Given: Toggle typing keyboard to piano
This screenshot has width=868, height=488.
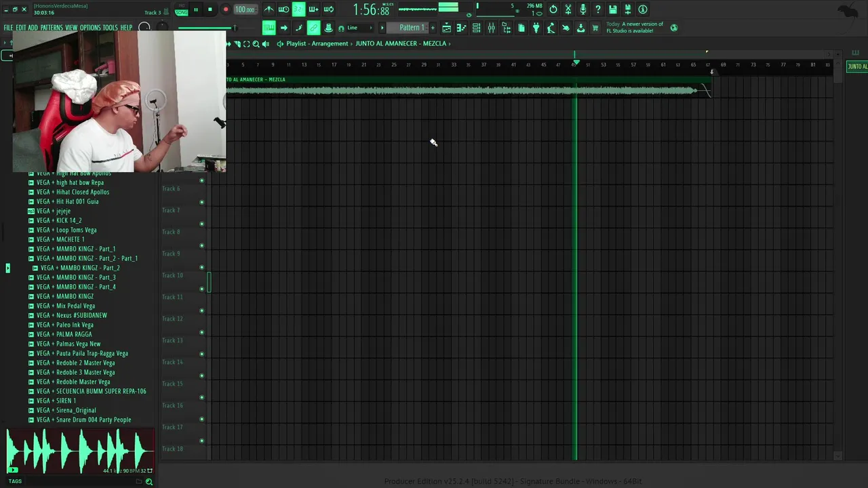Looking at the screenshot, I should 269,28.
